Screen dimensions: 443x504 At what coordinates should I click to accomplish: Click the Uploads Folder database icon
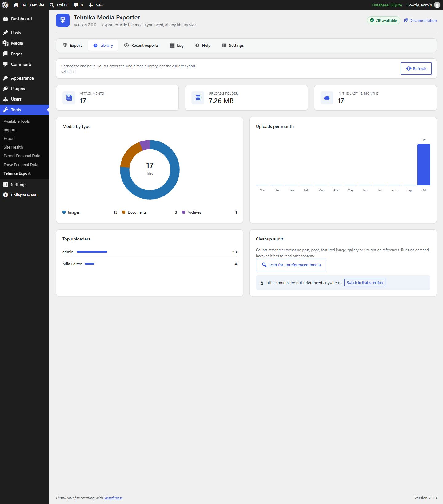pos(198,98)
